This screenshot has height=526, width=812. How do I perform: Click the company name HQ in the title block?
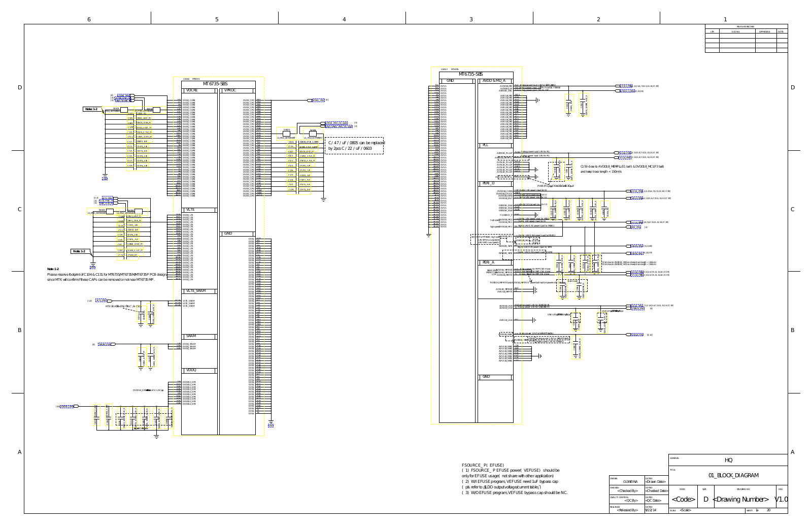728,461
